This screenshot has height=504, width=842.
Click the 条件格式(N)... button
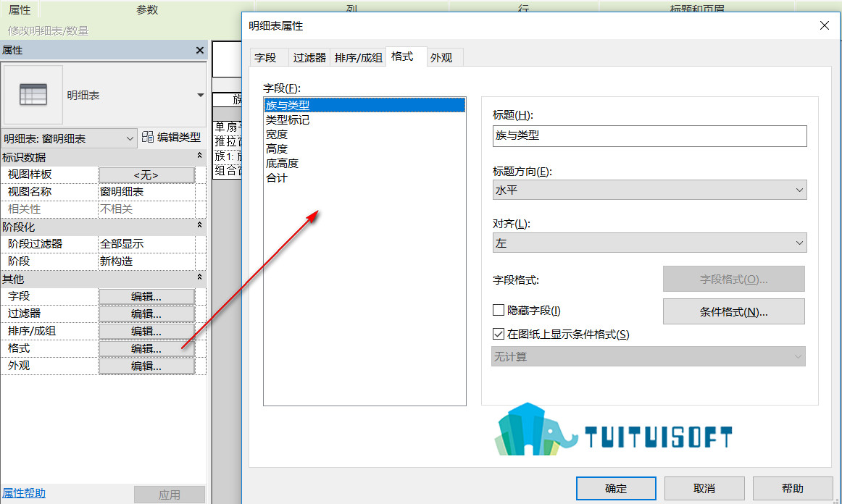[733, 311]
